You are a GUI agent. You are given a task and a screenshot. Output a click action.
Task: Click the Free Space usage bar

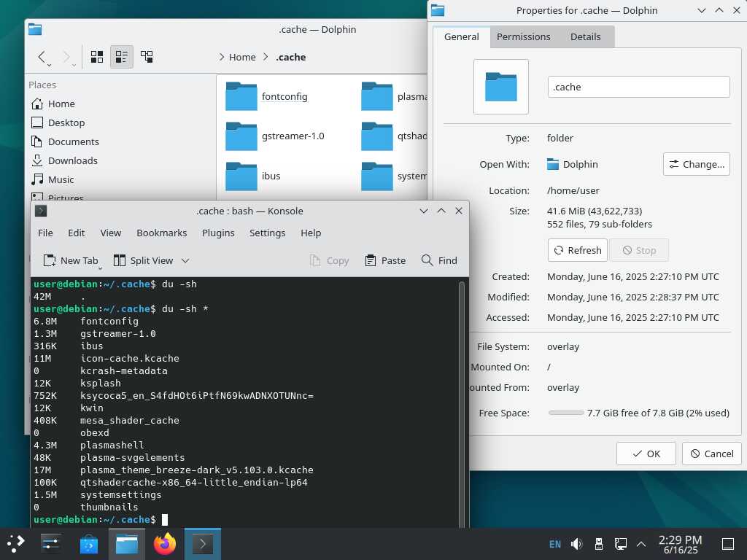566,413
